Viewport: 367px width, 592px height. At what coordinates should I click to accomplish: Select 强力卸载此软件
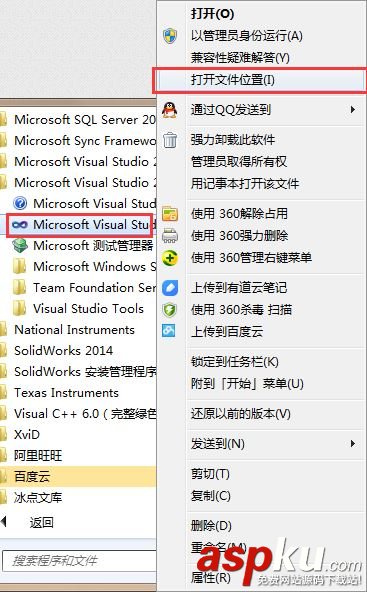[233, 140]
